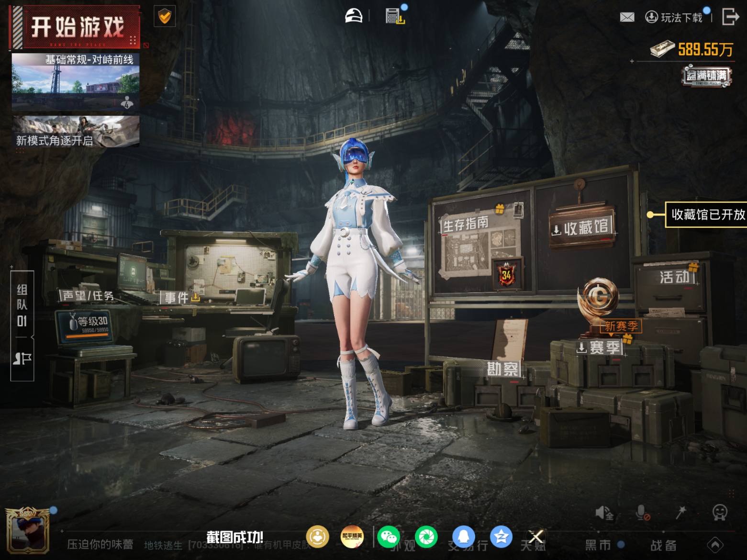The width and height of the screenshot is (747, 560).
Task: Open the 战备 loadout tab
Action: point(663,545)
